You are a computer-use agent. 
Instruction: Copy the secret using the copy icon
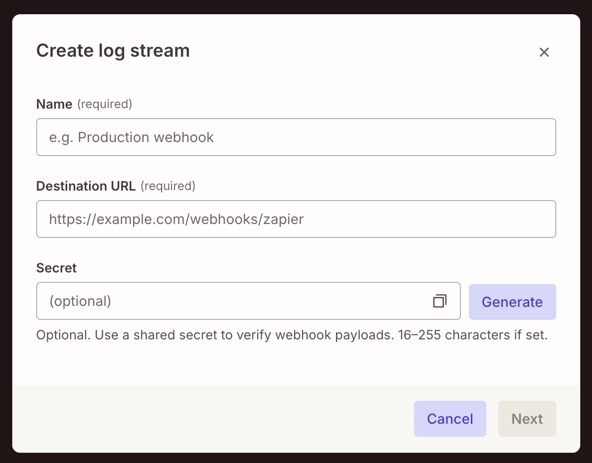coord(439,301)
